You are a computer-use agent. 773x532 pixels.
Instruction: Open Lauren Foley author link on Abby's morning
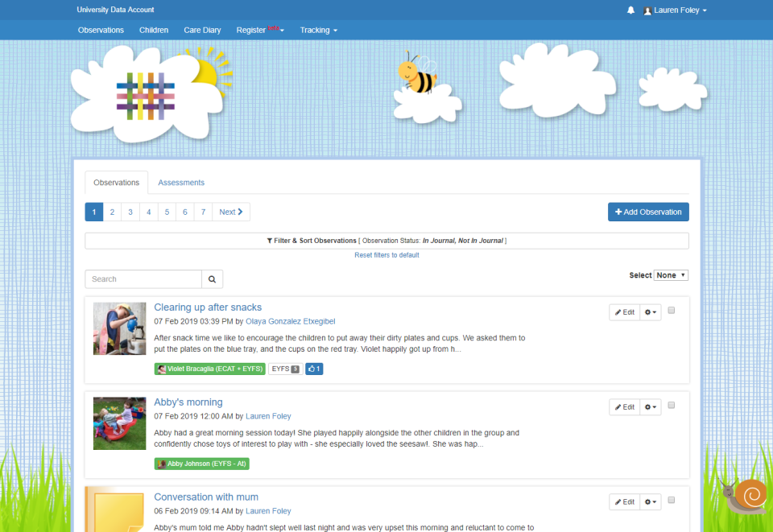pos(268,416)
